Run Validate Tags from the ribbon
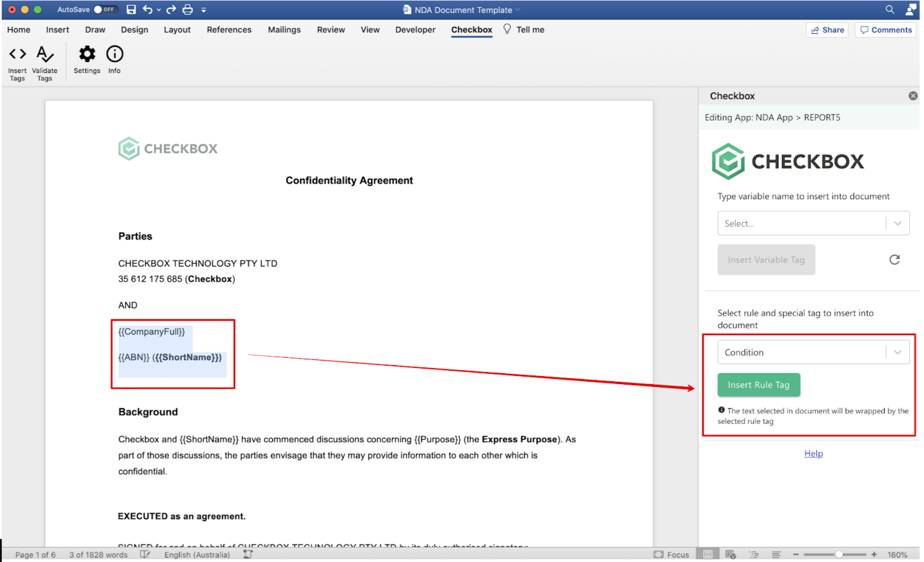This screenshot has width=924, height=562. point(44,63)
